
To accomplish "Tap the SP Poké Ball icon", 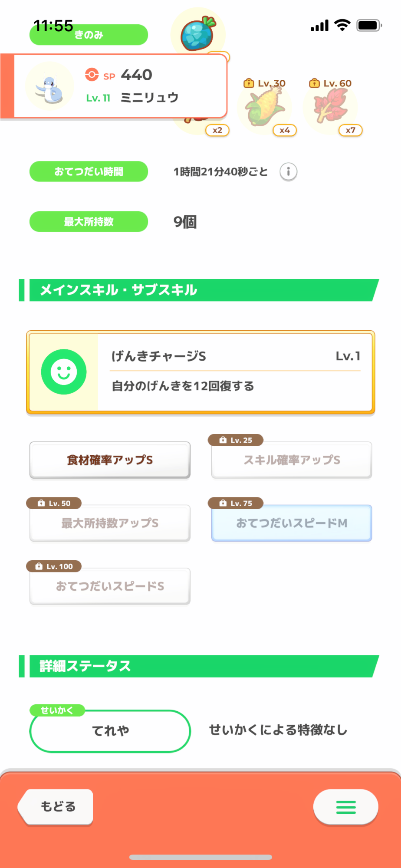I will (x=92, y=75).
